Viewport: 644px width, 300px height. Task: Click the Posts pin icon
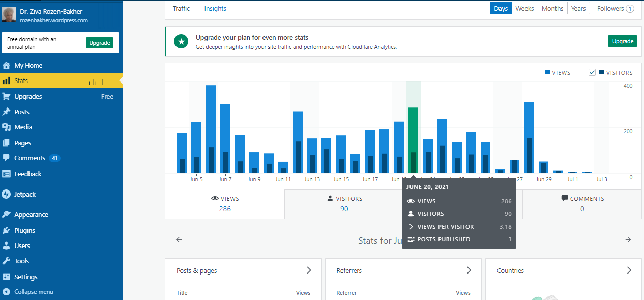pyautogui.click(x=6, y=112)
